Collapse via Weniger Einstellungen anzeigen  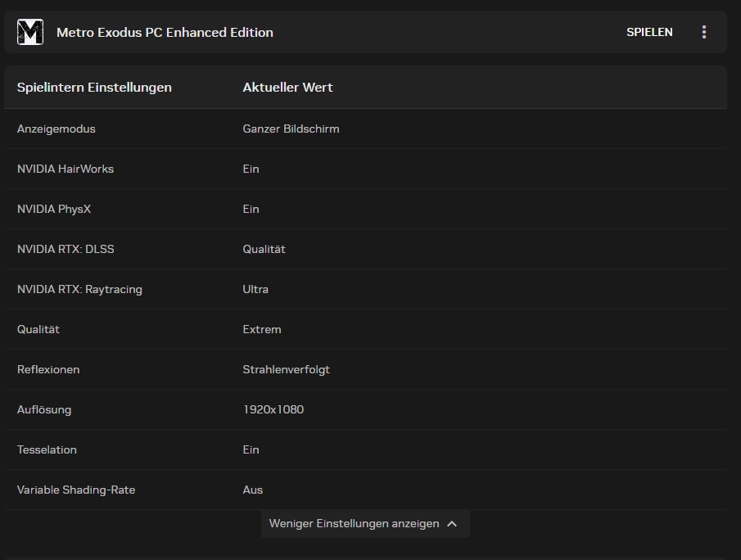pyautogui.click(x=365, y=524)
